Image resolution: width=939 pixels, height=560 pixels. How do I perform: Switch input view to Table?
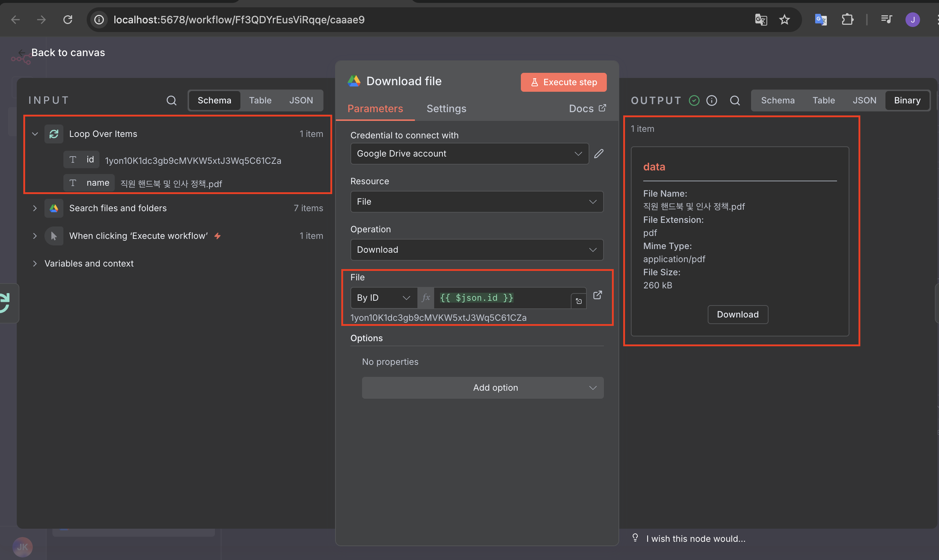click(x=260, y=100)
